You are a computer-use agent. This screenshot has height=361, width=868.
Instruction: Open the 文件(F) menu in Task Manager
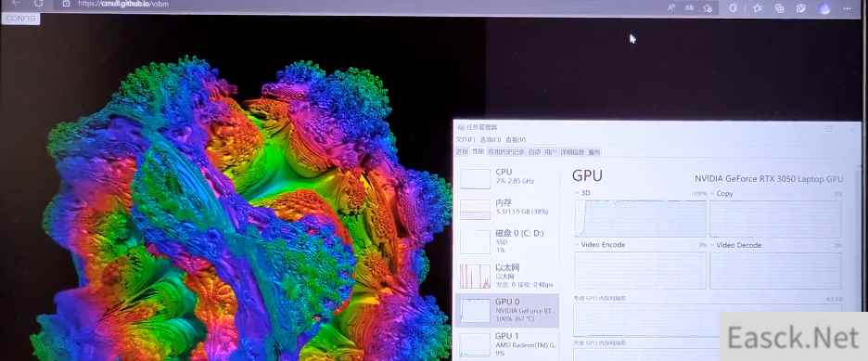[x=466, y=139]
